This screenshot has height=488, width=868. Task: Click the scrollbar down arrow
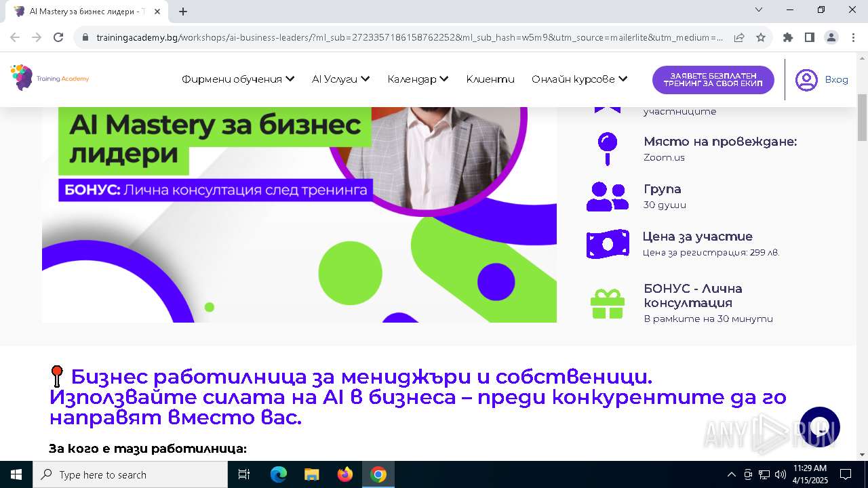[x=862, y=455]
